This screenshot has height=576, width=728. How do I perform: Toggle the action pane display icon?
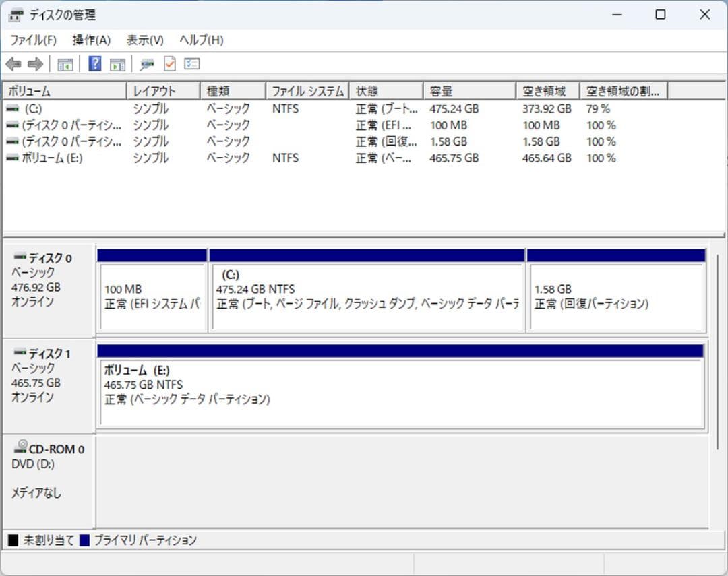tap(118, 63)
